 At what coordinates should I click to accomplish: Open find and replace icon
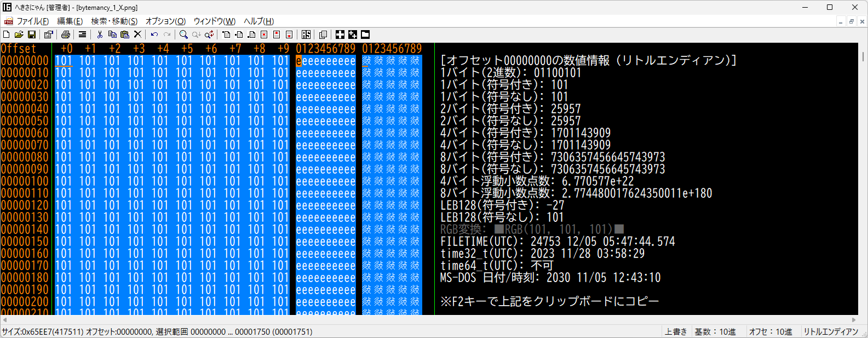(x=209, y=35)
